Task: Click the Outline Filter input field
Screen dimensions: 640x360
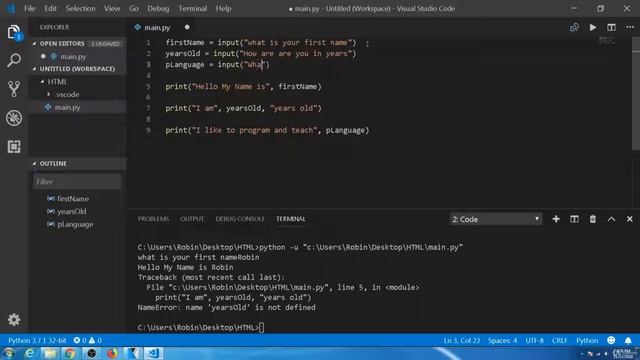Action: coord(77,182)
